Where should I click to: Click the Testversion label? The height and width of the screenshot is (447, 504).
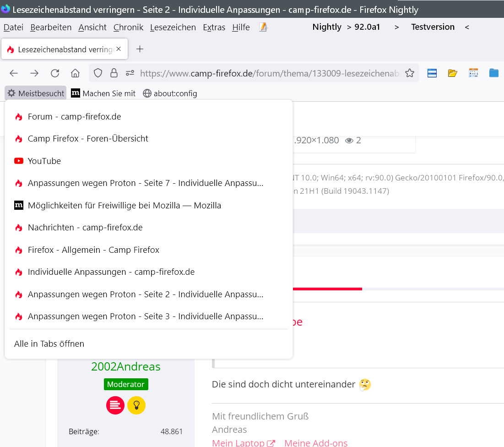(433, 27)
